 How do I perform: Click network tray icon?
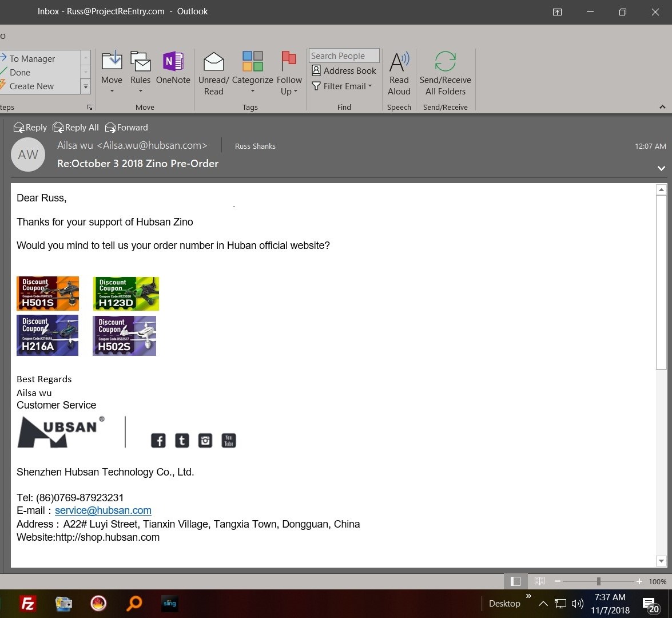(560, 604)
